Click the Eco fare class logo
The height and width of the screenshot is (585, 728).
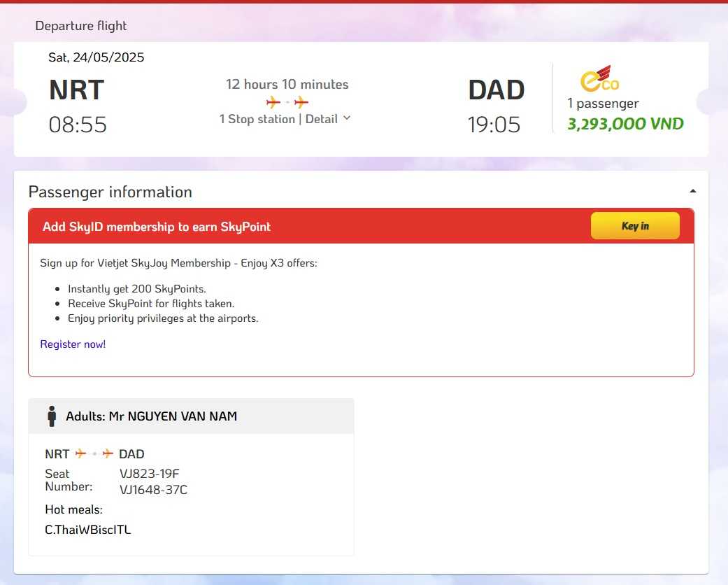click(x=600, y=78)
